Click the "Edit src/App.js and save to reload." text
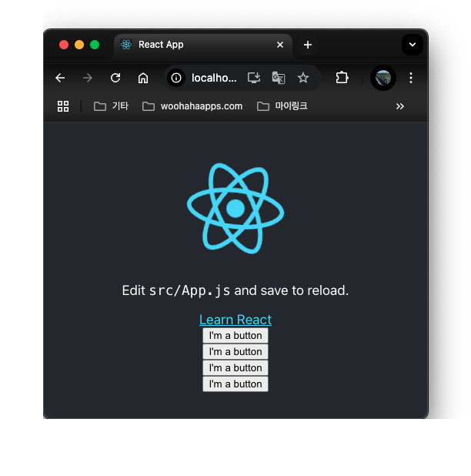 coord(235,290)
